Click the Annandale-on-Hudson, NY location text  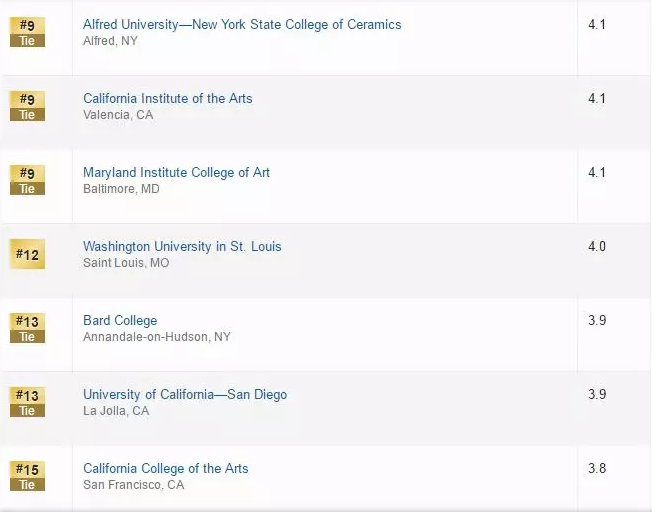point(156,337)
